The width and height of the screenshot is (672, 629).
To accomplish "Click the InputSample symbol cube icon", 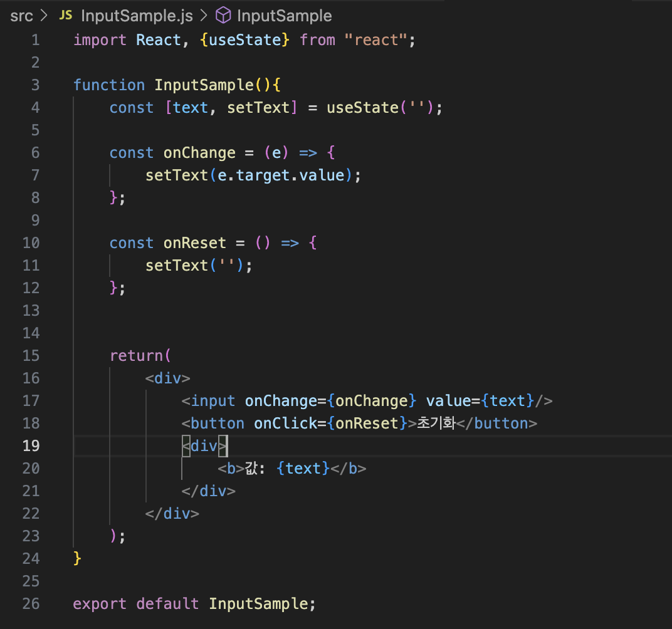I will click(x=223, y=16).
